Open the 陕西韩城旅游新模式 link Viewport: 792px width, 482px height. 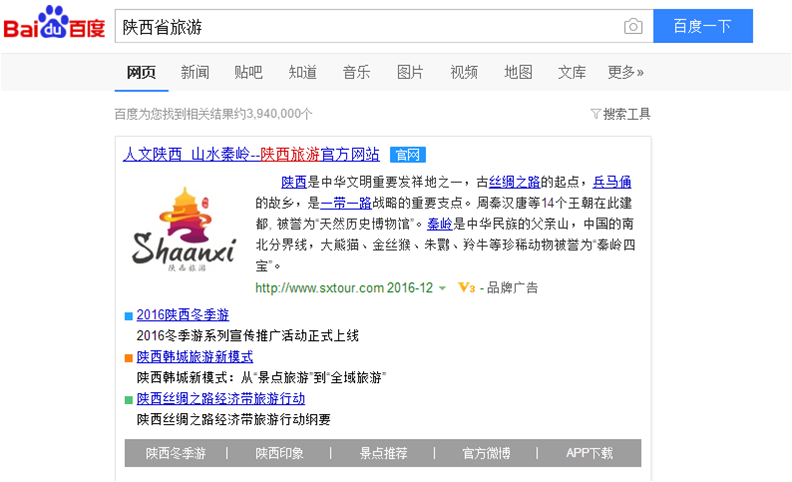[x=194, y=357]
